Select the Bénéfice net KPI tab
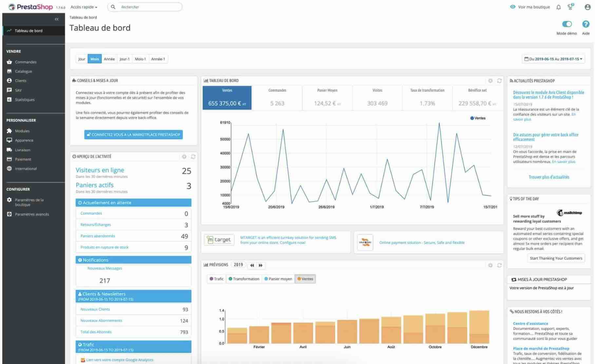 point(477,98)
